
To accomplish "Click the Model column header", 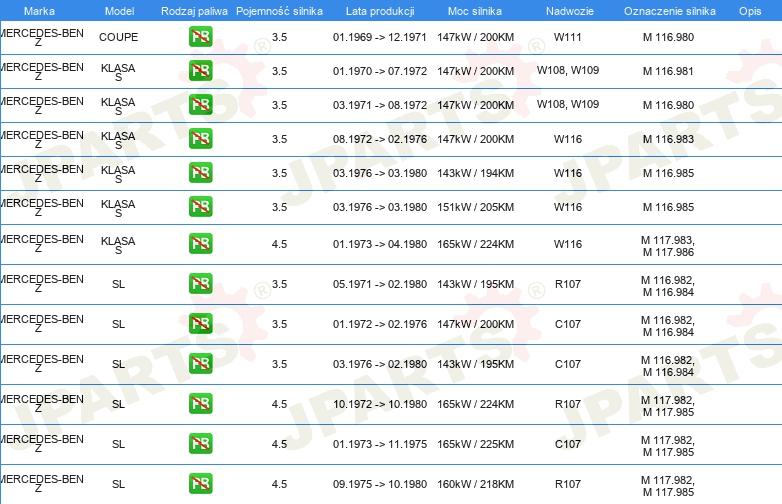I will click(119, 11).
